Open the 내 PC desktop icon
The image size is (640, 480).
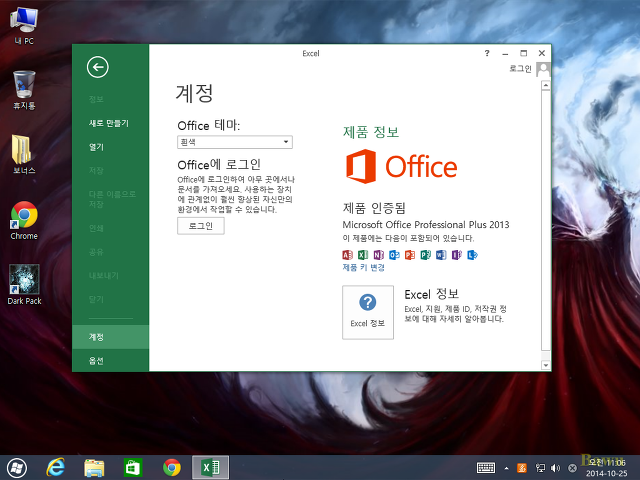coord(24,25)
